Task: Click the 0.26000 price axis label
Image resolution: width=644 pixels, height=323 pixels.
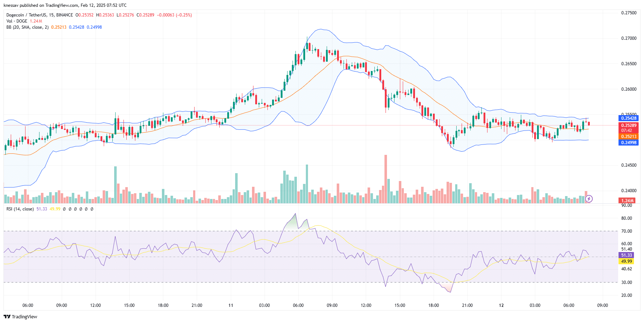Action: click(629, 89)
